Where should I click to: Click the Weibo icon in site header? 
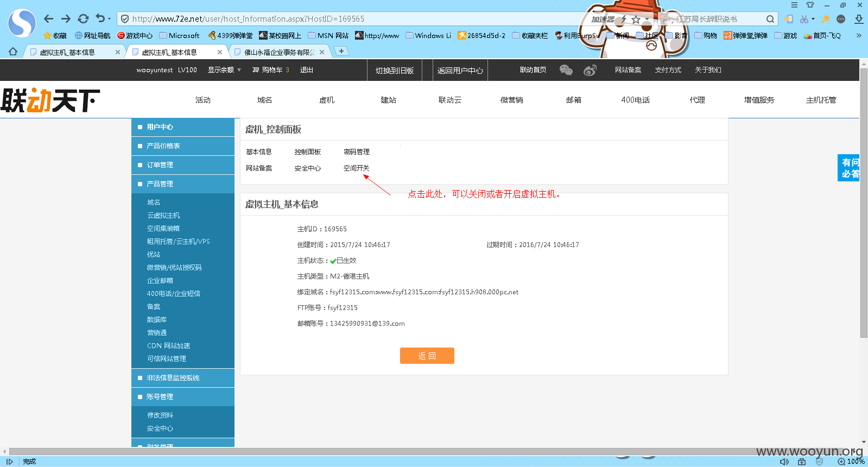point(590,70)
